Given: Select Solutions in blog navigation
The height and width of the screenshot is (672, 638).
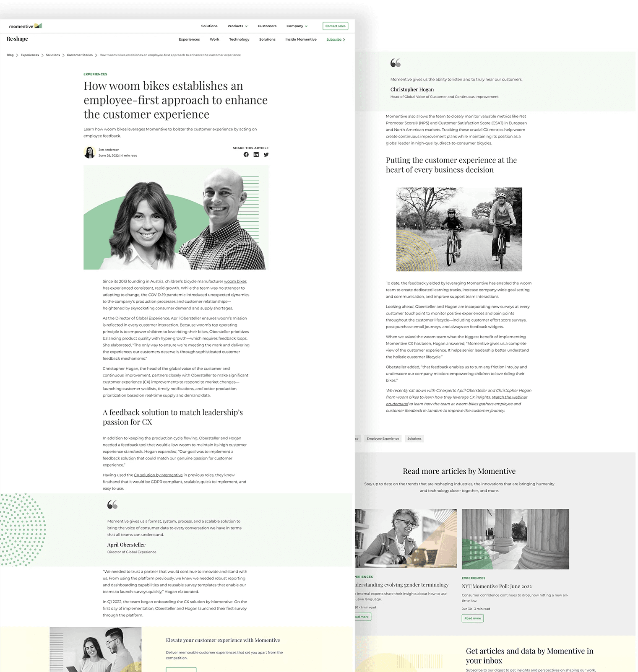Looking at the screenshot, I should (x=267, y=39).
